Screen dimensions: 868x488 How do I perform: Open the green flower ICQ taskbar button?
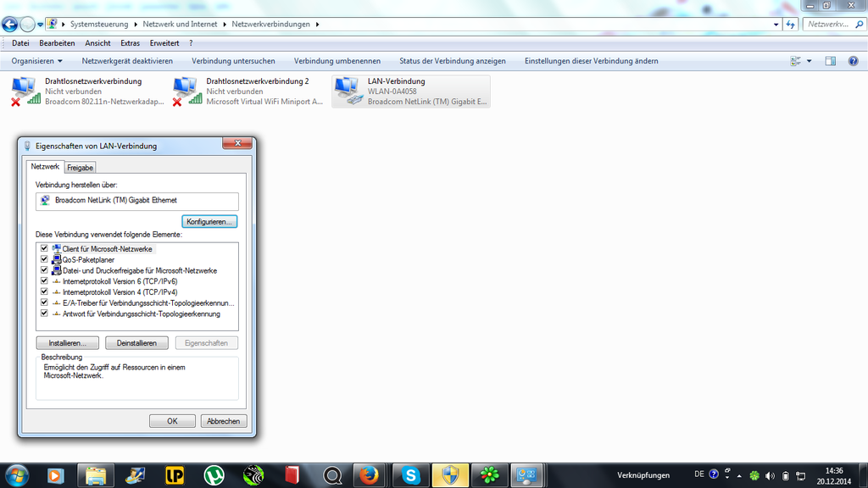(489, 475)
